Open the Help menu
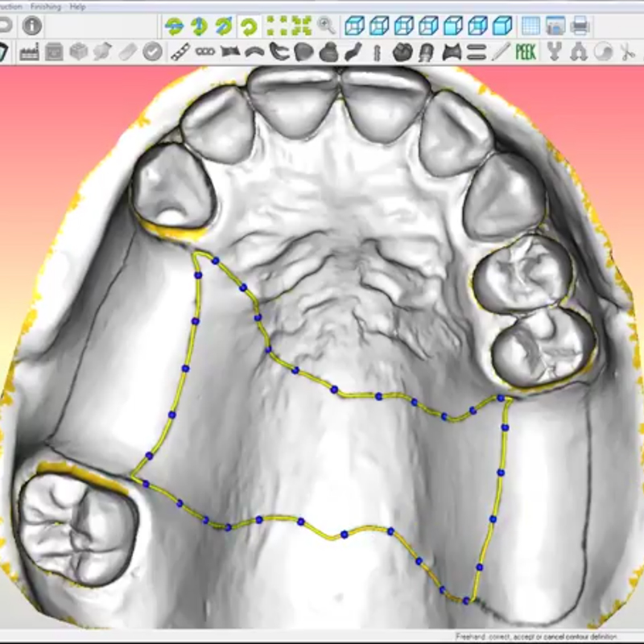Screen dimensions: 644x644 pos(77,6)
